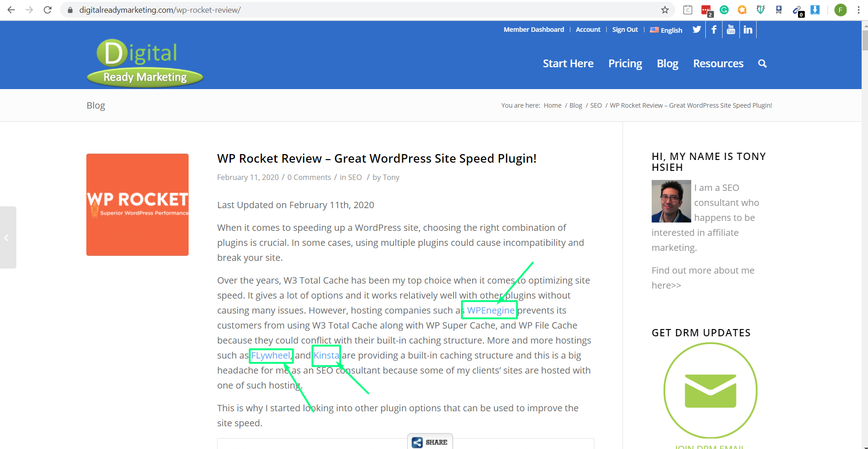This screenshot has width=868, height=449.
Task: Click the green envelope email signup icon
Action: [x=710, y=391]
